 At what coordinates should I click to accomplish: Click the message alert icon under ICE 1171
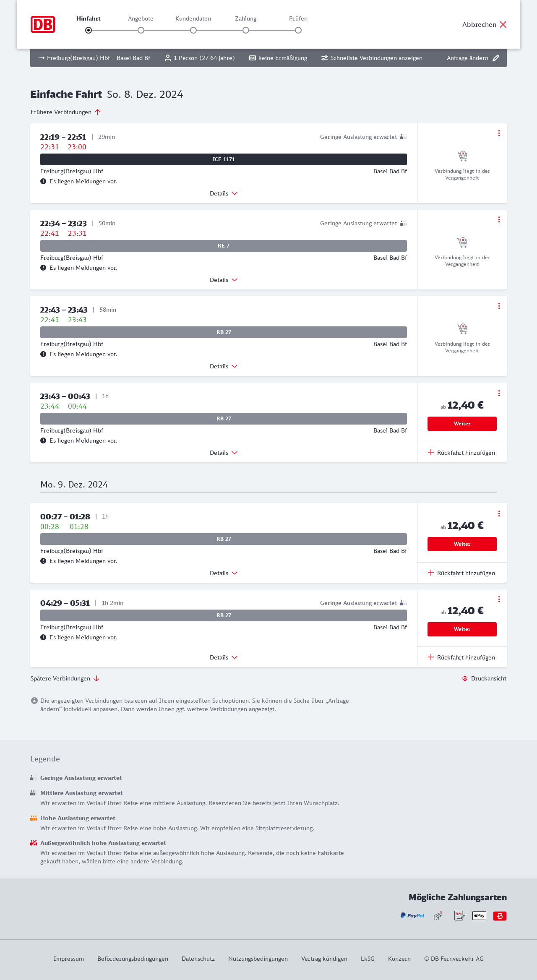(43, 181)
